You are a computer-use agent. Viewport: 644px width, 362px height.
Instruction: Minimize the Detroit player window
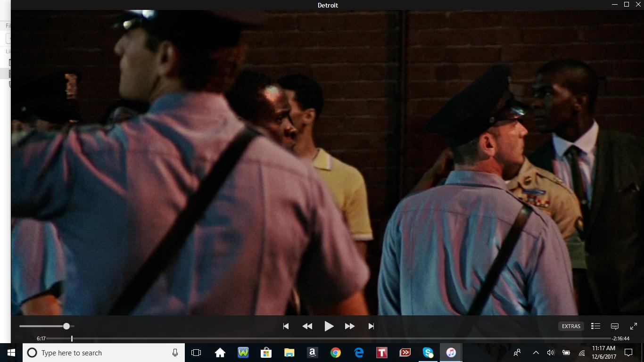click(x=615, y=5)
